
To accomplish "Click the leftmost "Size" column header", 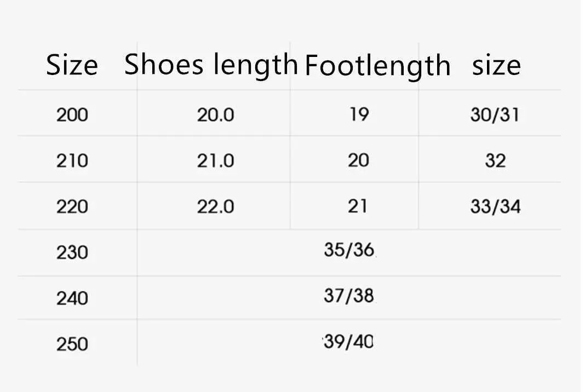I will pyautogui.click(x=72, y=66).
